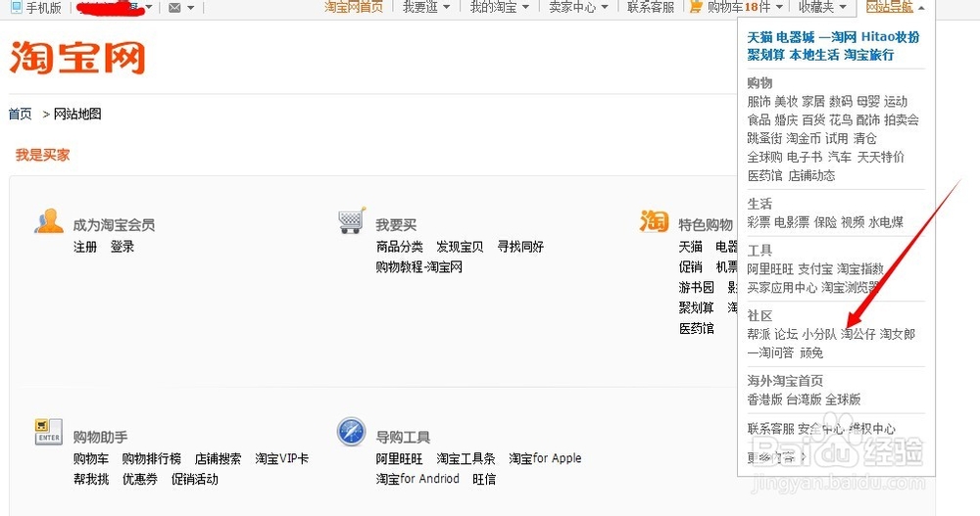Open 寻找同好 link
Image resolution: width=980 pixels, height=516 pixels.
520,246
